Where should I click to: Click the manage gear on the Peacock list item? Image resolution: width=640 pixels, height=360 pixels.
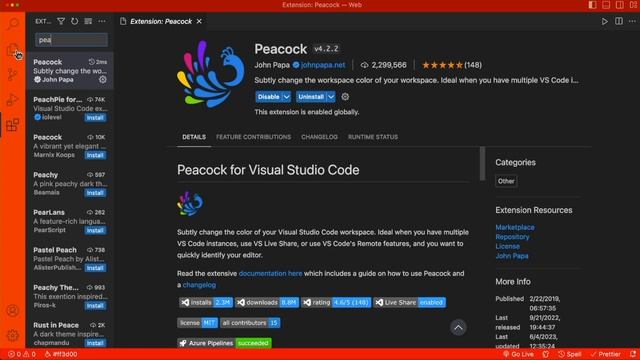coord(102,80)
